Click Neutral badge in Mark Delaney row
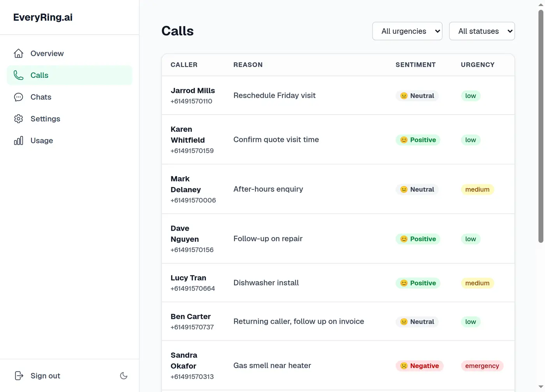Screen dimensions: 545x392 click(x=417, y=189)
